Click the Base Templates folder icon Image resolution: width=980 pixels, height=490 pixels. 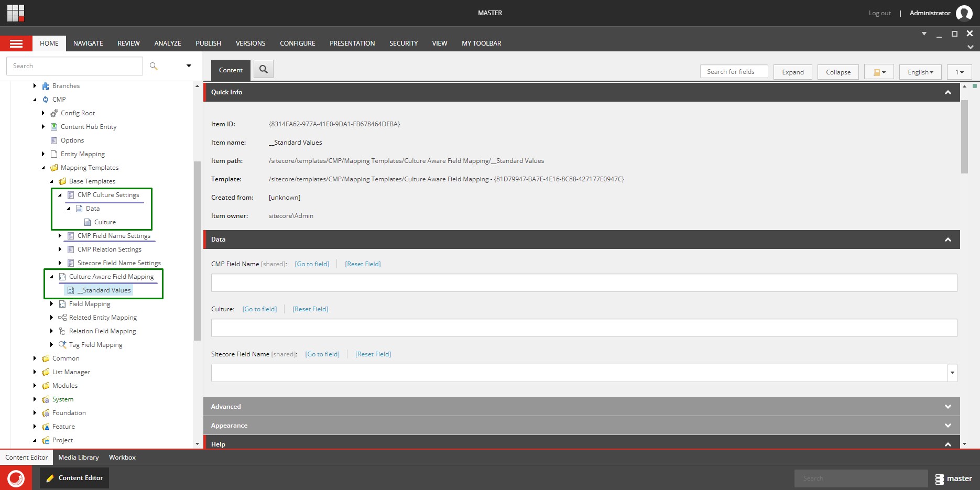pyautogui.click(x=62, y=181)
